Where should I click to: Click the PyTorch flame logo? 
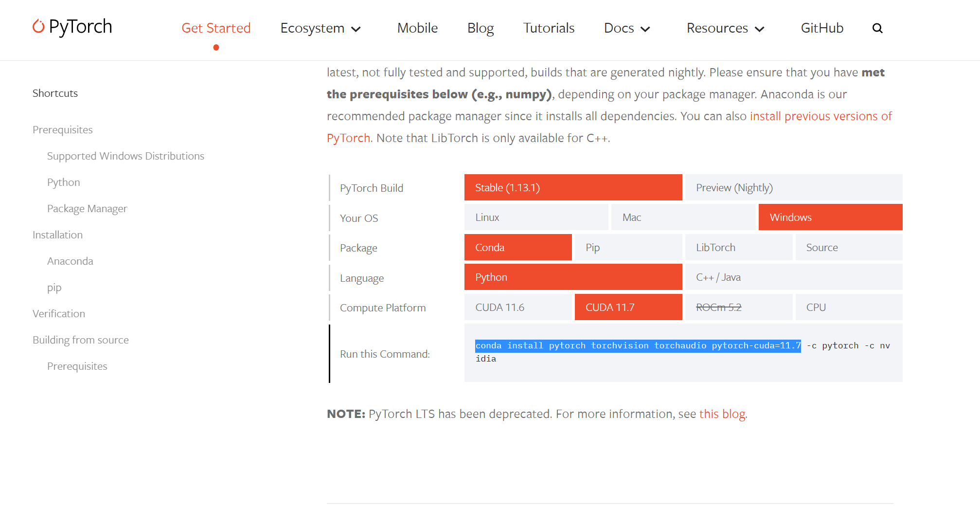[38, 26]
